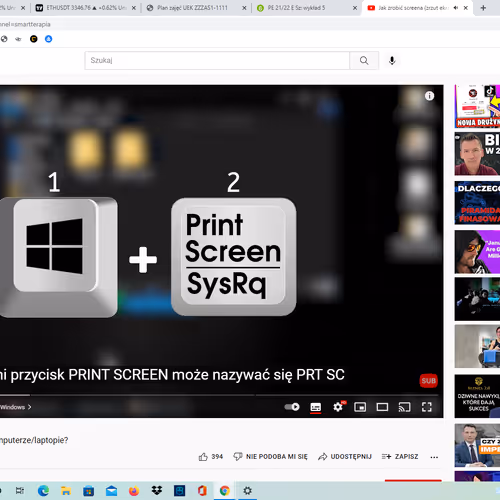The width and height of the screenshot is (500, 500).
Task: Cast video with Play on TV icon
Action: (x=404, y=407)
